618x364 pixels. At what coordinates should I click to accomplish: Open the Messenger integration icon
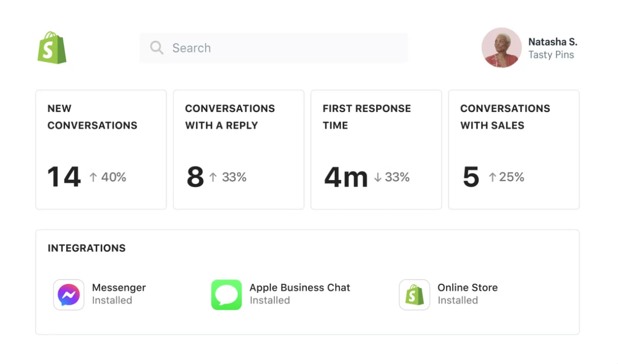tap(69, 294)
